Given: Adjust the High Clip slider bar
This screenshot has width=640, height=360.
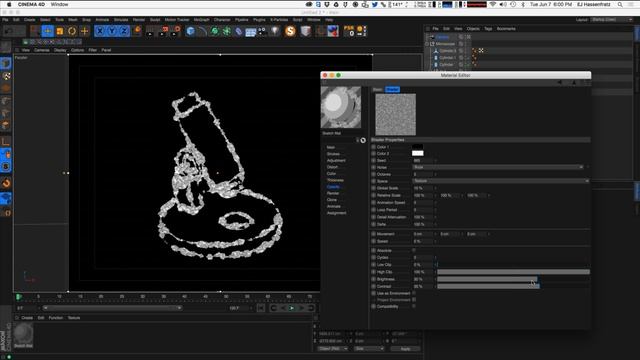Looking at the screenshot, I should 513,272.
